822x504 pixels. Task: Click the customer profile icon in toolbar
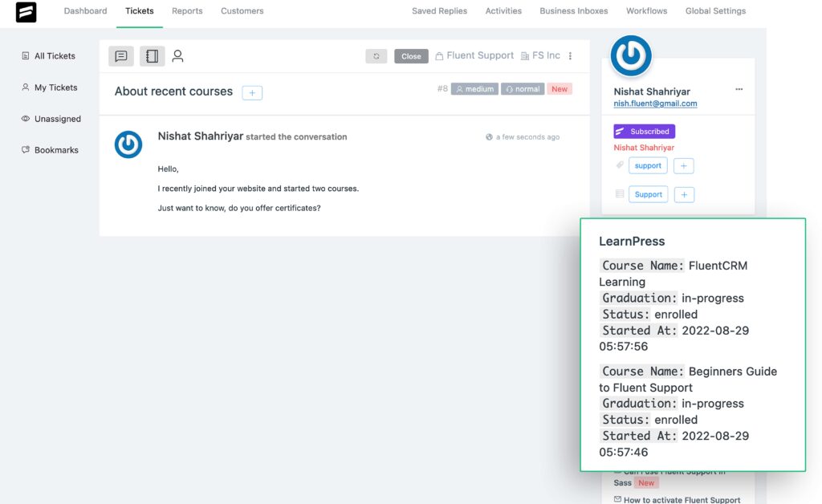[x=177, y=56]
